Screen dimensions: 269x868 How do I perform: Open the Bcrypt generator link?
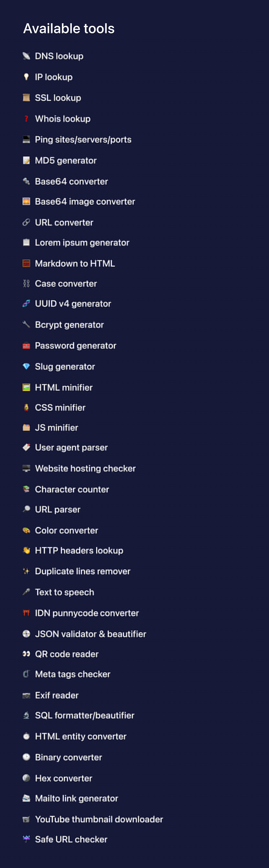pyautogui.click(x=70, y=325)
